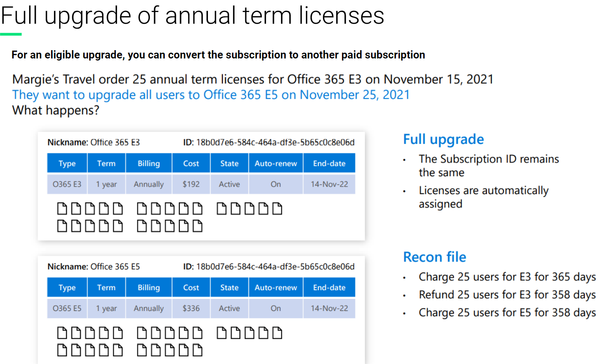Viewport: 601px width, 364px height.
Task: Click the 'Nickname: Office 365 E3' label
Action: (93, 142)
